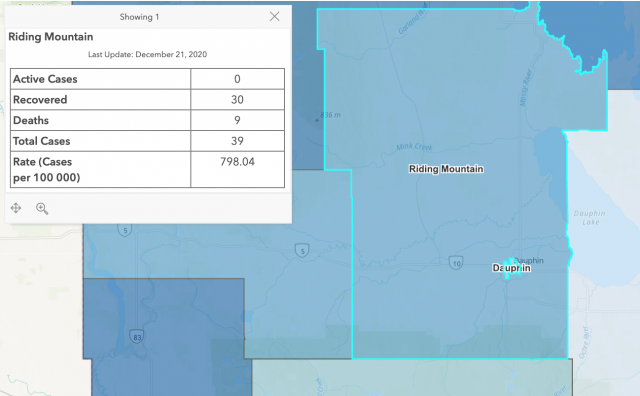The image size is (640, 396).
Task: Click the 836 m elevation point marker
Action: pos(317,120)
